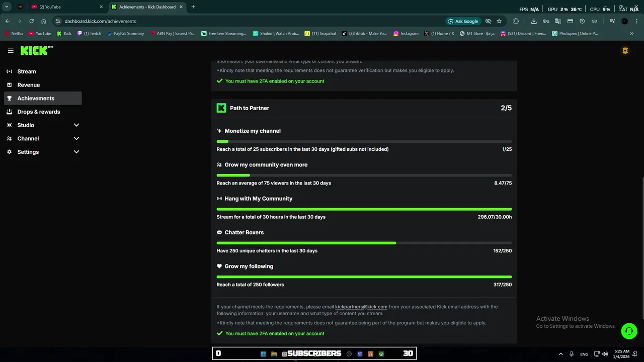The width and height of the screenshot is (644, 362).
Task: Open the Twitch bookmark
Action: click(x=89, y=34)
